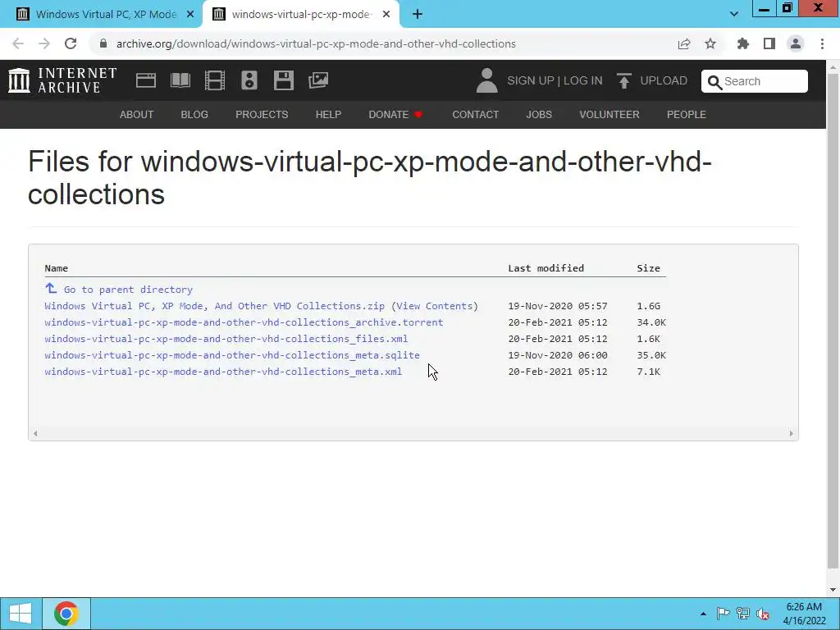This screenshot has width=840, height=630.
Task: Open the Windows Start button
Action: coord(21,614)
